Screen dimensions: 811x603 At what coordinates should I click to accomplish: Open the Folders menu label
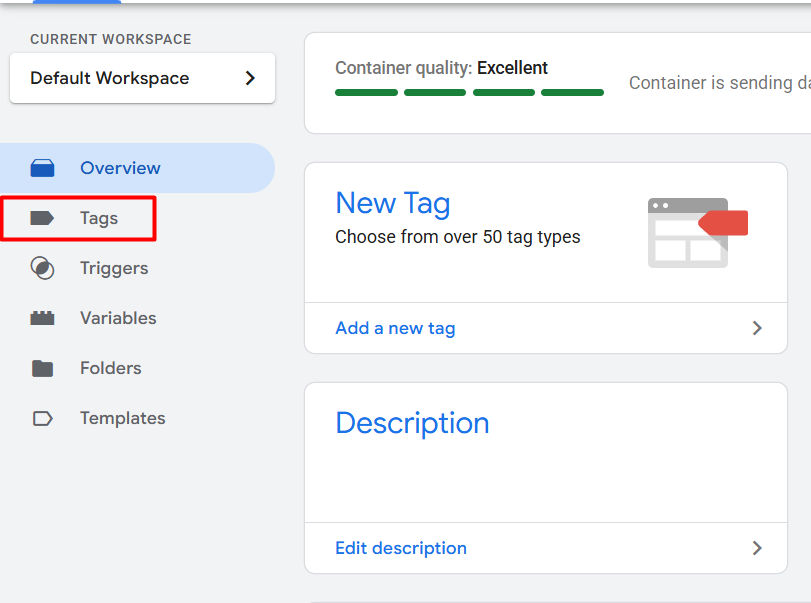111,368
